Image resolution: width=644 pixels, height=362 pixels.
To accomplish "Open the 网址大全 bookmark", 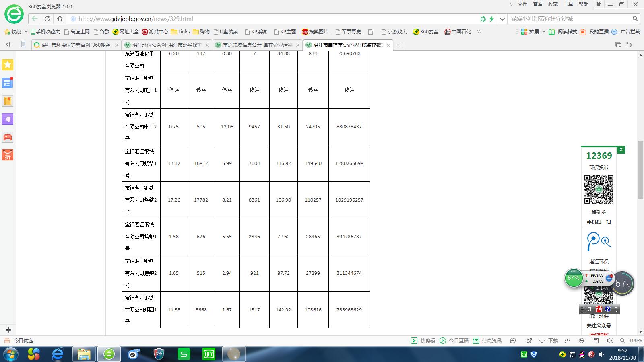I will click(x=126, y=32).
